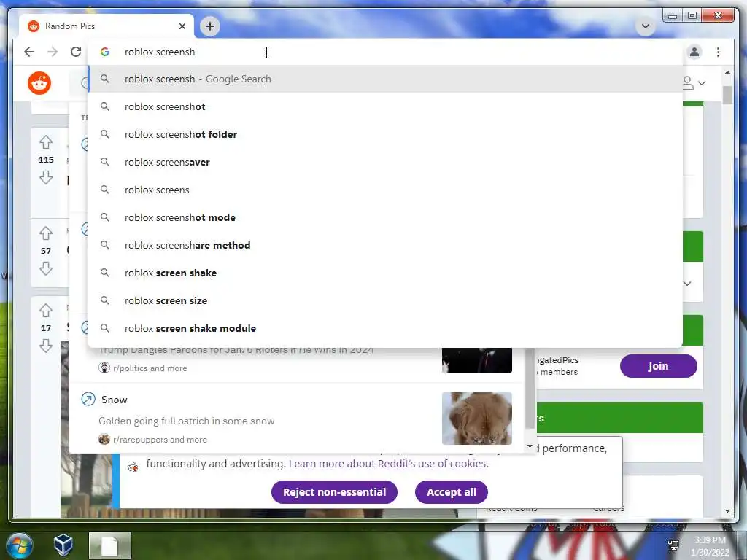Choose 'roblox screens' suggestion
The width and height of the screenshot is (747, 560).
[x=385, y=190]
